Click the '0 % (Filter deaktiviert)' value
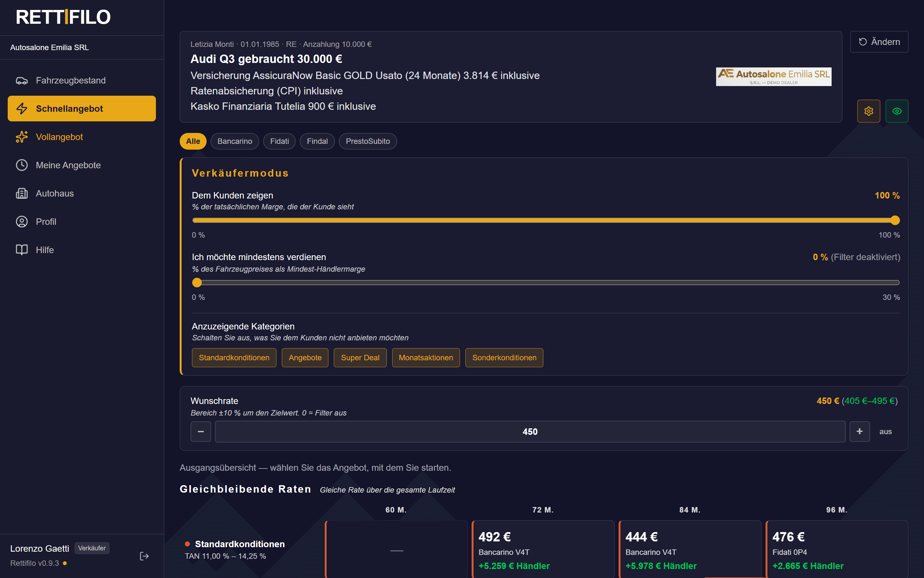The width and height of the screenshot is (924, 578). click(856, 257)
